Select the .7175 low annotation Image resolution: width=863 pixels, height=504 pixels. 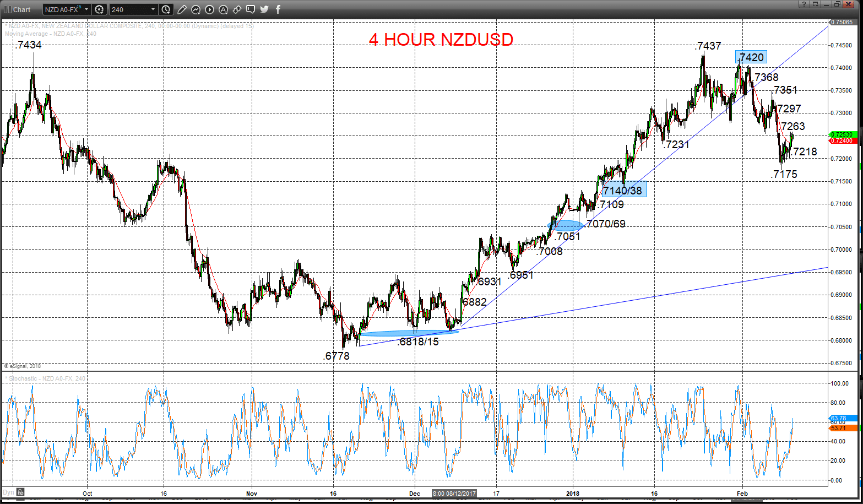pos(784,174)
